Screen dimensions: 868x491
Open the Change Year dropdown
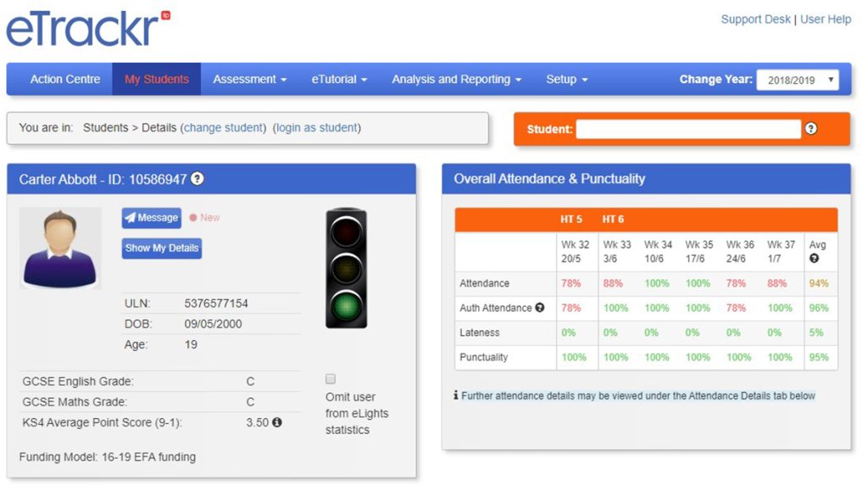pos(797,80)
